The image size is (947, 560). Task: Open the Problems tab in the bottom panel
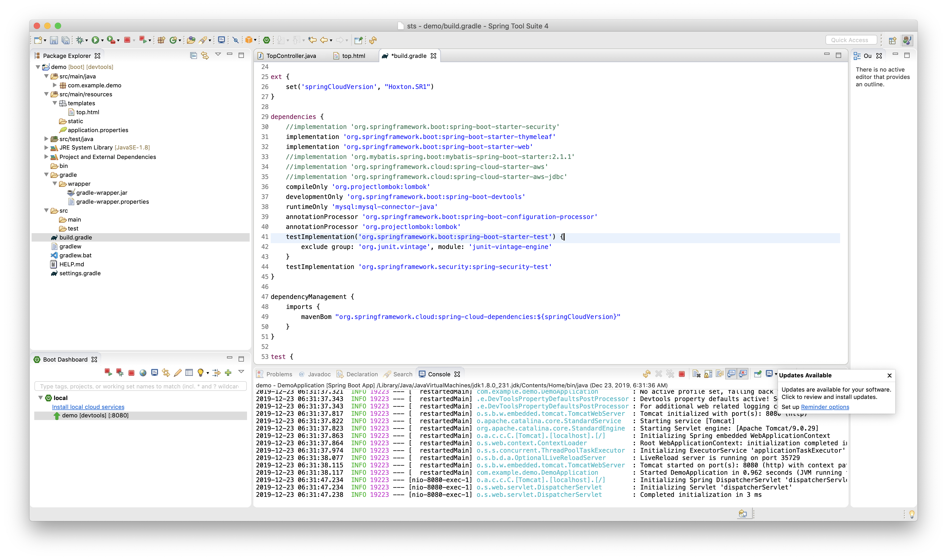point(279,374)
